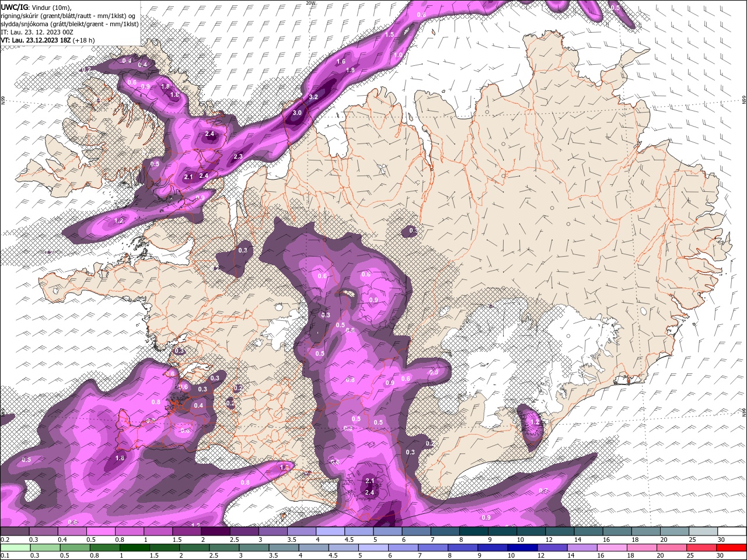Select the dark mauve 0.2 swatch on upper scale
The height and width of the screenshot is (560, 747).
[x=15, y=531]
